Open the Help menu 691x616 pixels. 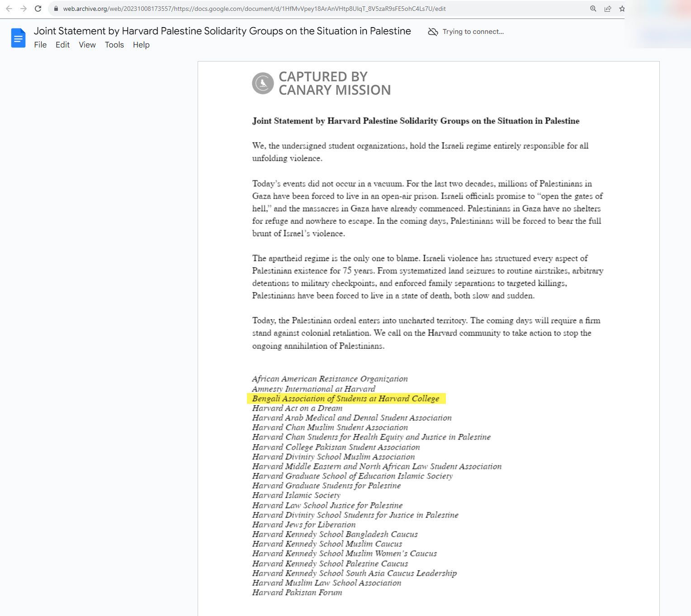(141, 45)
